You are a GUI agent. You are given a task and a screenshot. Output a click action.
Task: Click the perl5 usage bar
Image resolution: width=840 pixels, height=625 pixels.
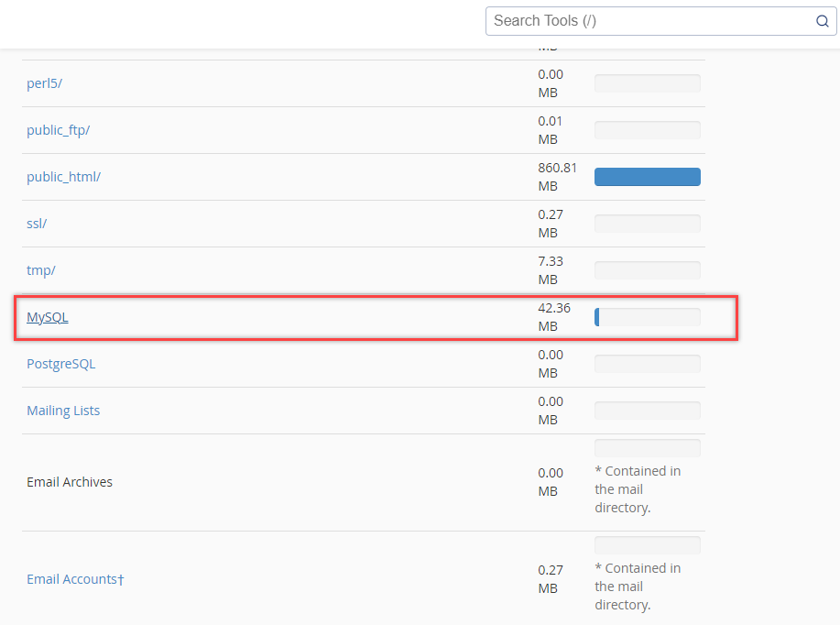tap(647, 82)
